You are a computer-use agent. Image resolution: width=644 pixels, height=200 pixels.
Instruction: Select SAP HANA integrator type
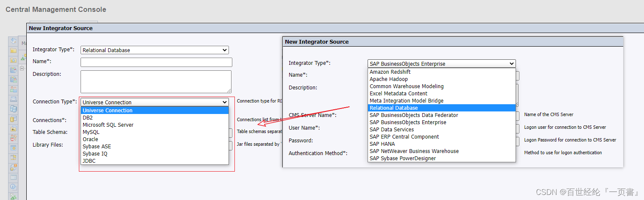pyautogui.click(x=442, y=144)
